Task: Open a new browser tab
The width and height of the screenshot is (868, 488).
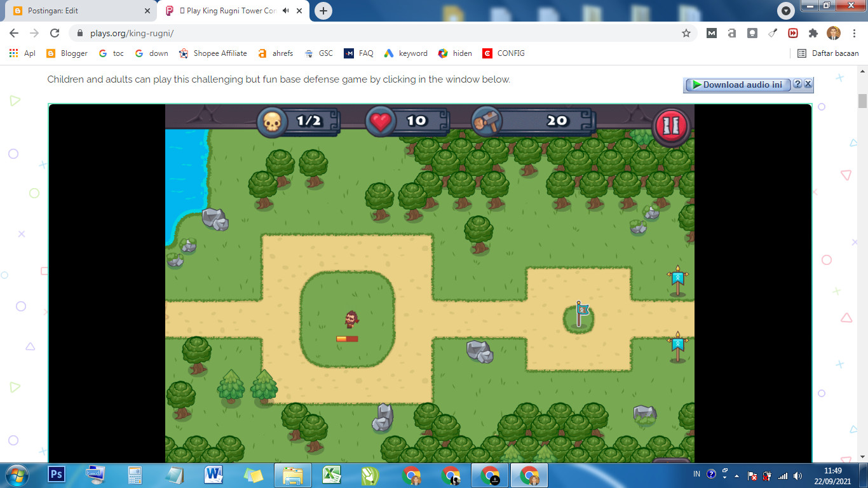Action: click(x=323, y=11)
